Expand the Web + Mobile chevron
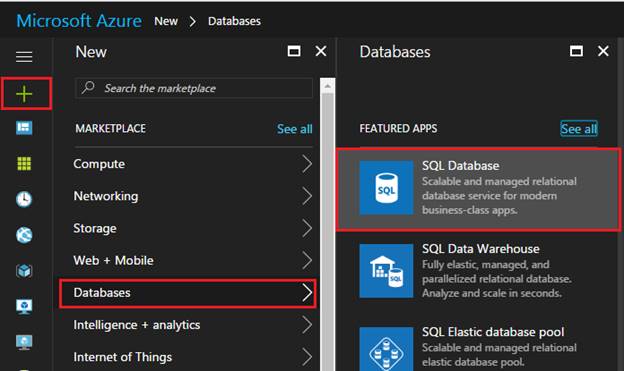The image size is (624, 371). click(x=307, y=260)
